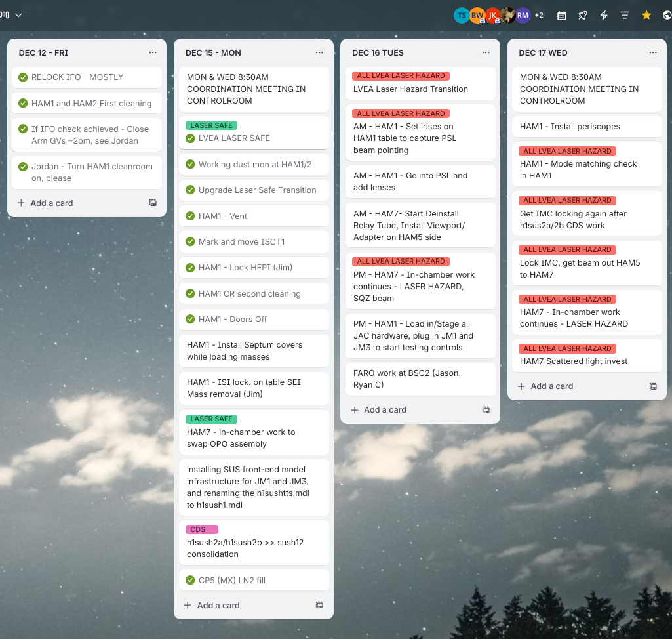The image size is (672, 639).
Task: Open DEC 15 - MON list actions menu
Action: click(x=319, y=52)
